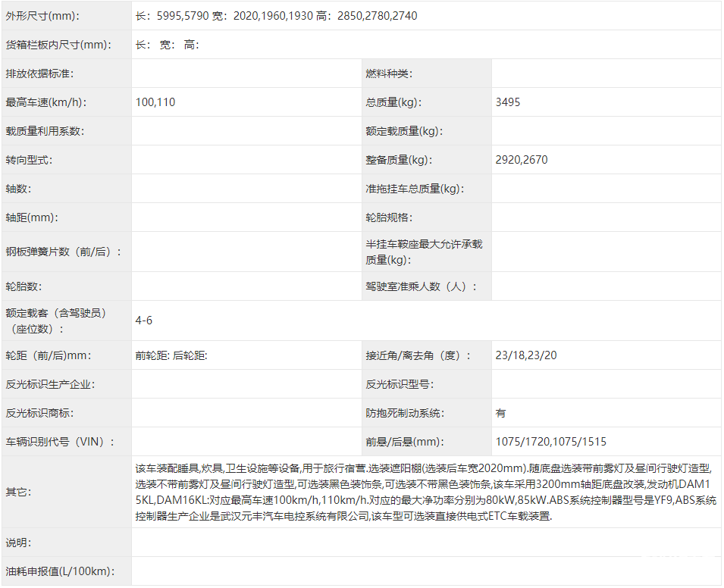Click the 总质量(kg) label
The width and height of the screenshot is (724, 588).
(x=393, y=102)
